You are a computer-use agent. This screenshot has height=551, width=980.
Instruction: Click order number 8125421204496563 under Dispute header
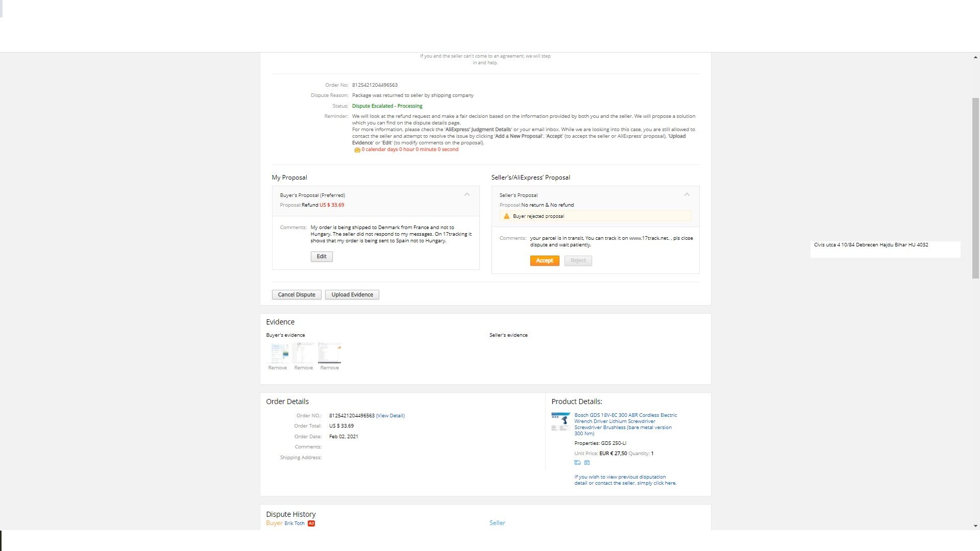pyautogui.click(x=375, y=85)
